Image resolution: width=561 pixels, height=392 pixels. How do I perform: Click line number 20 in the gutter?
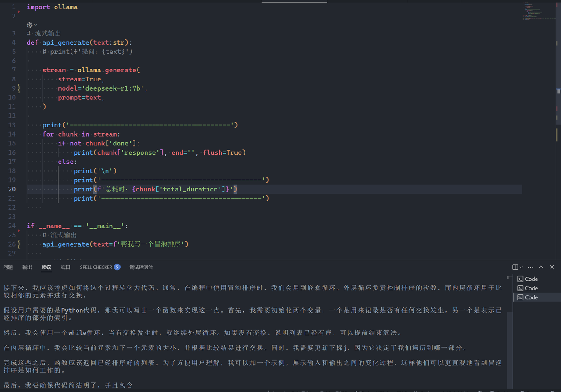(12, 189)
